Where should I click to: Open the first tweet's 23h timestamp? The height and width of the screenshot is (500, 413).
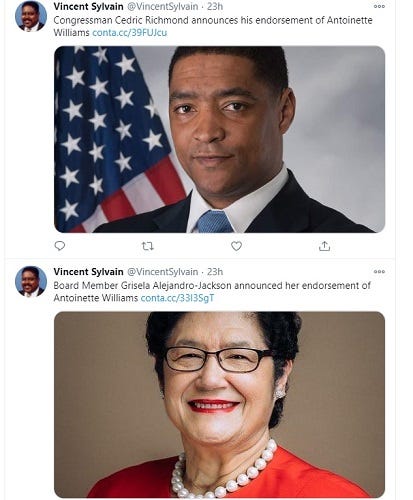[215, 6]
